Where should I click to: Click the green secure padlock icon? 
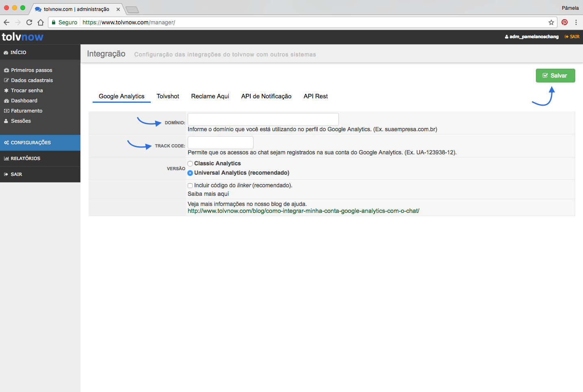click(54, 22)
